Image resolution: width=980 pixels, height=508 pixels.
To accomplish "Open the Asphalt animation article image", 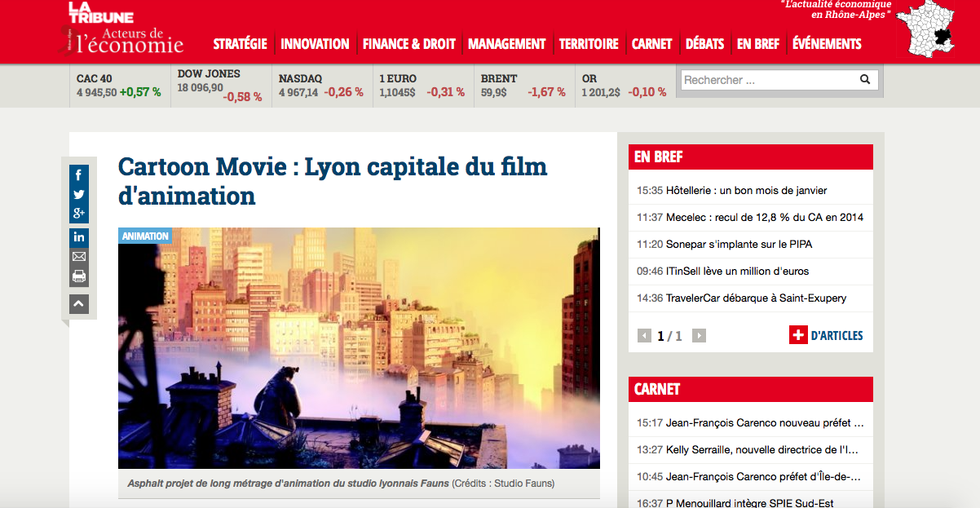I will point(359,348).
